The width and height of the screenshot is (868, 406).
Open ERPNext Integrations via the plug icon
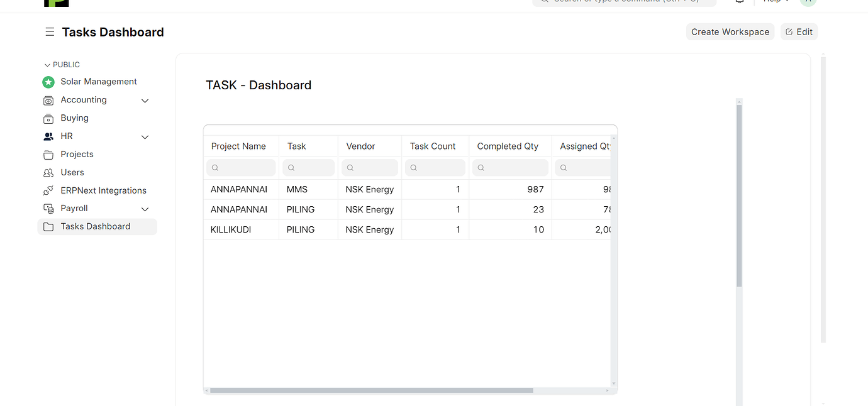(48, 190)
